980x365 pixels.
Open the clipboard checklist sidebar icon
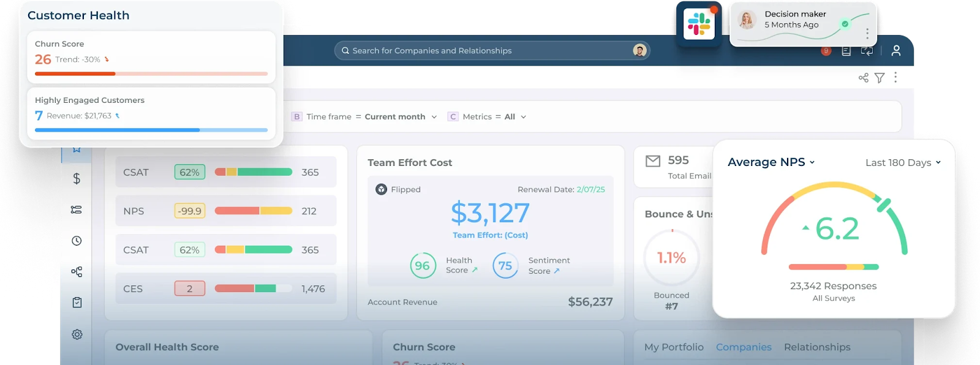[x=77, y=303]
